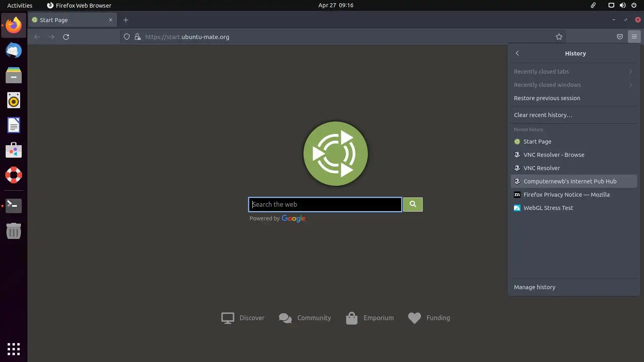Open Firefox Privacy Notice — Mozilla entry

click(574, 195)
